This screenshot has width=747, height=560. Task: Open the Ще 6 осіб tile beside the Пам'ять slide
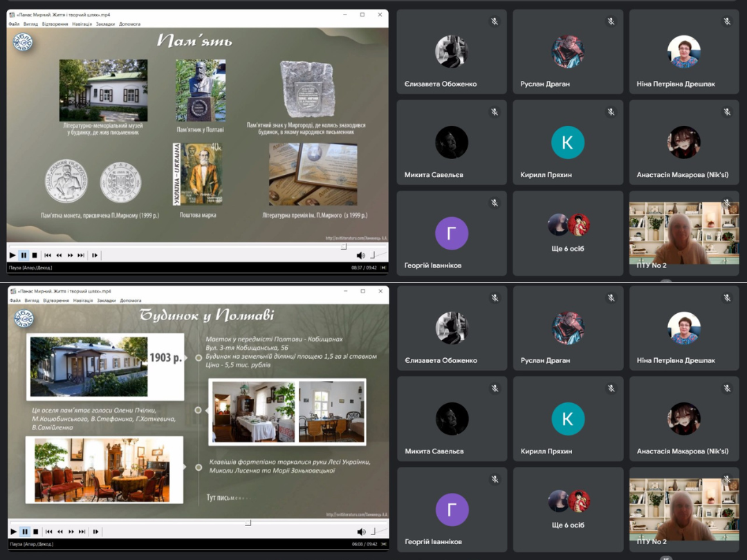click(x=568, y=234)
